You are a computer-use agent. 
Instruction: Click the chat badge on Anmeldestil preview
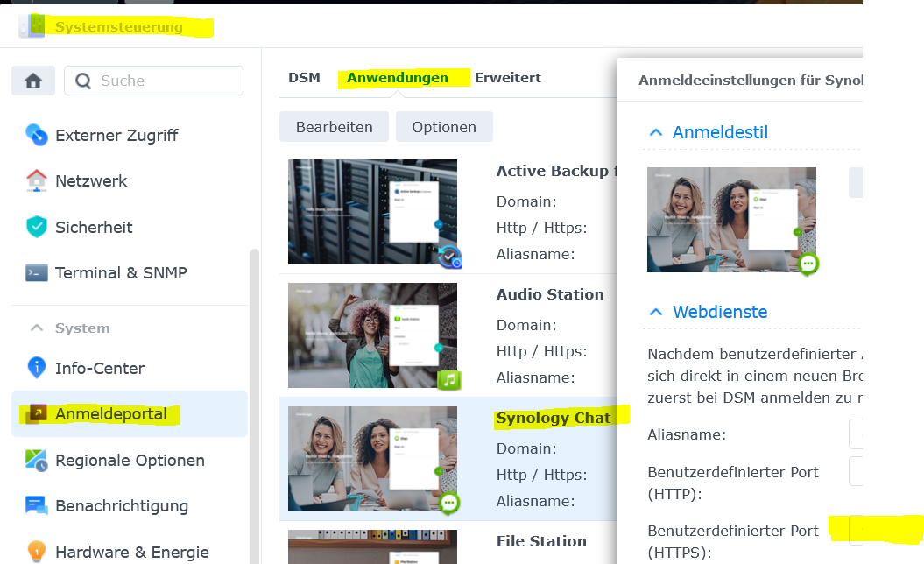(808, 264)
